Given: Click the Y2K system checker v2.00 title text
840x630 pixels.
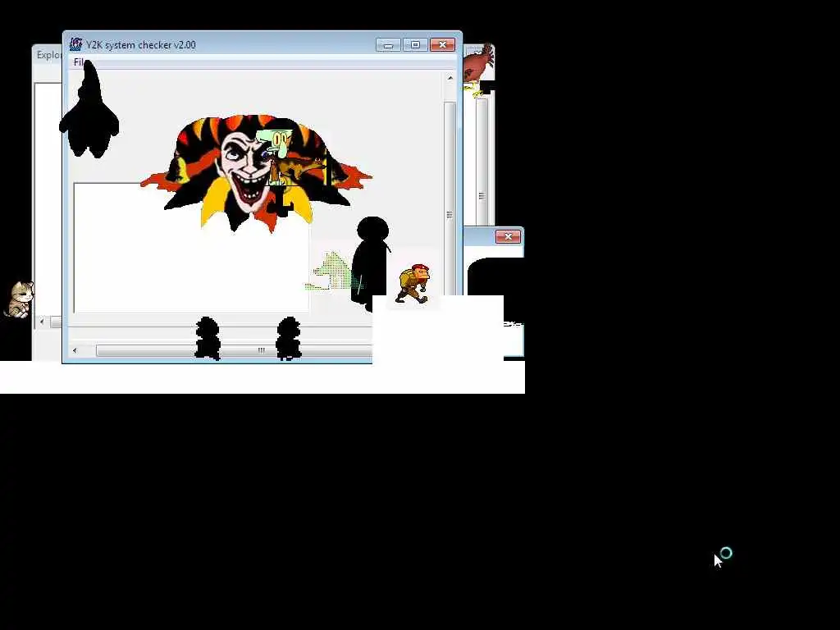Looking at the screenshot, I should tap(141, 45).
